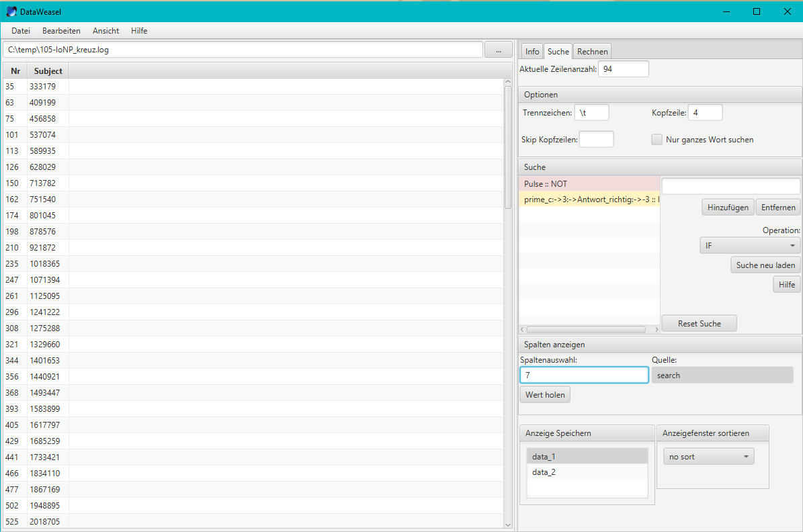Click the Spalten anzeigen section header
The width and height of the screenshot is (803, 532).
click(660, 345)
